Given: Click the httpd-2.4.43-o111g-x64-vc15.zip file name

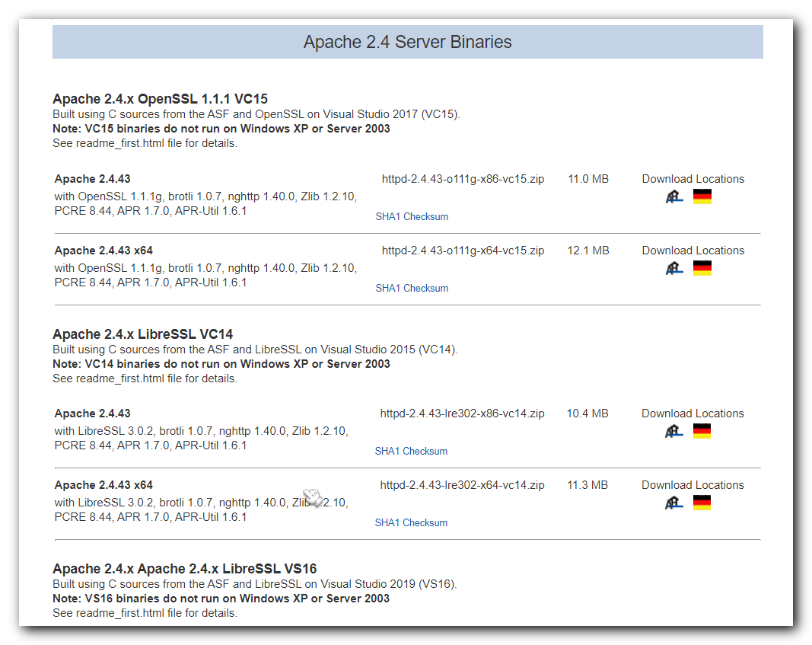Looking at the screenshot, I should coord(463,251).
